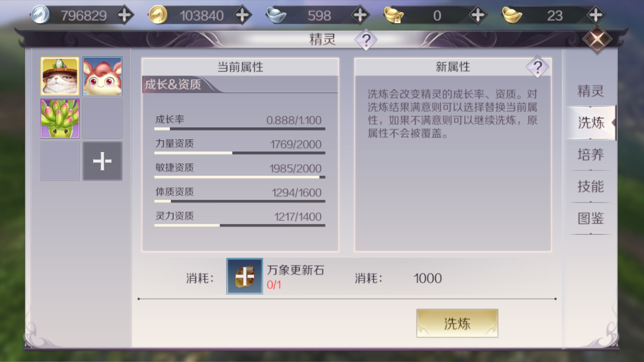644x362 pixels.
Task: Open help for the 精灵 panel
Action: [366, 40]
